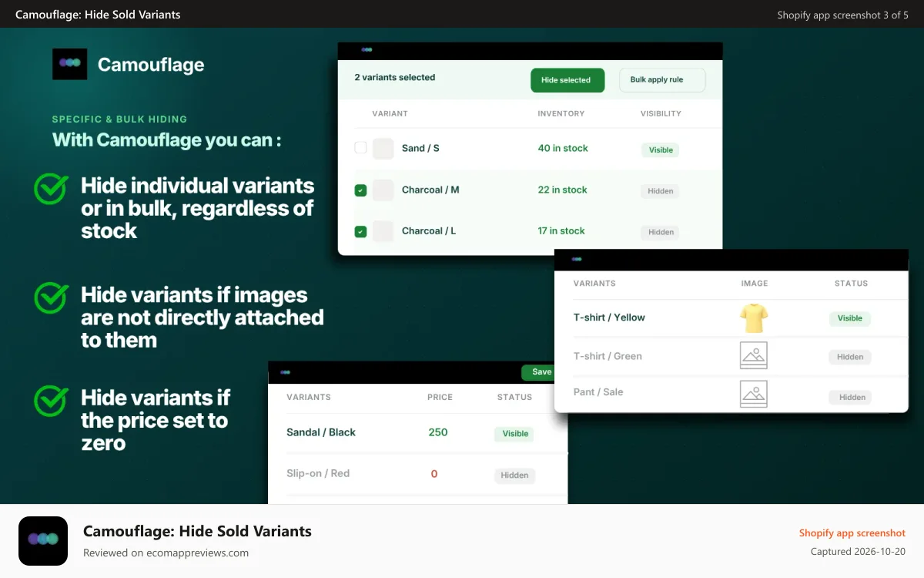Click the Sand / S variant thumbnail placeholder

(x=383, y=148)
